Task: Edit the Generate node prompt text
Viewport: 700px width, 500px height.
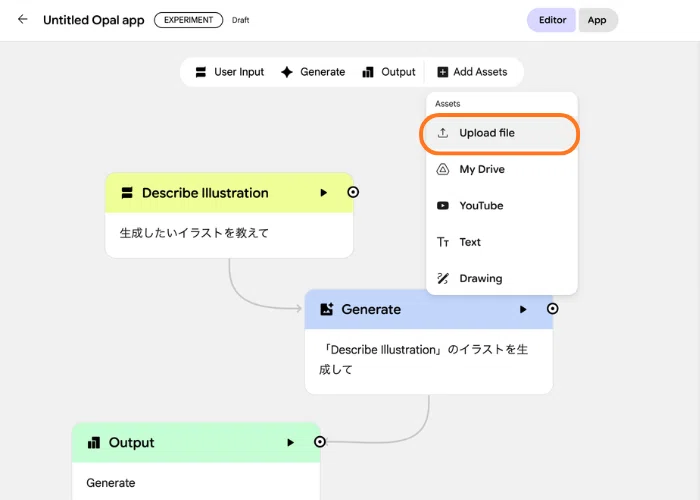Action: (423, 359)
